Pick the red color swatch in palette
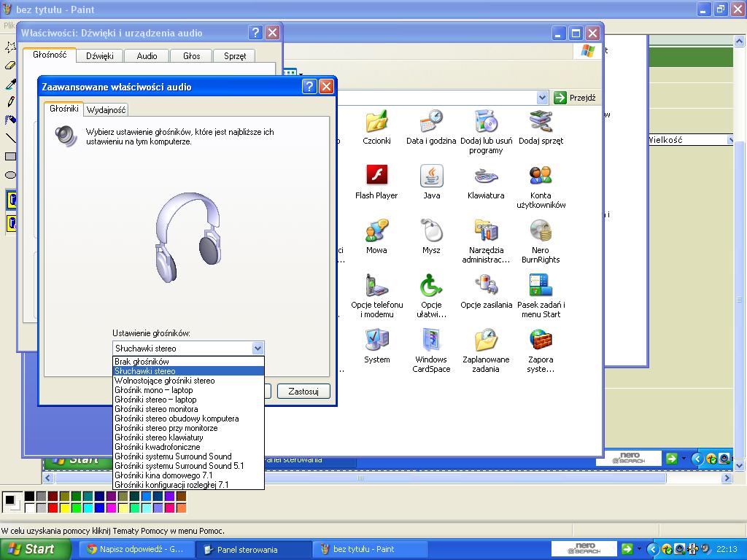Viewport: 747px width, 560px height. (x=53, y=507)
